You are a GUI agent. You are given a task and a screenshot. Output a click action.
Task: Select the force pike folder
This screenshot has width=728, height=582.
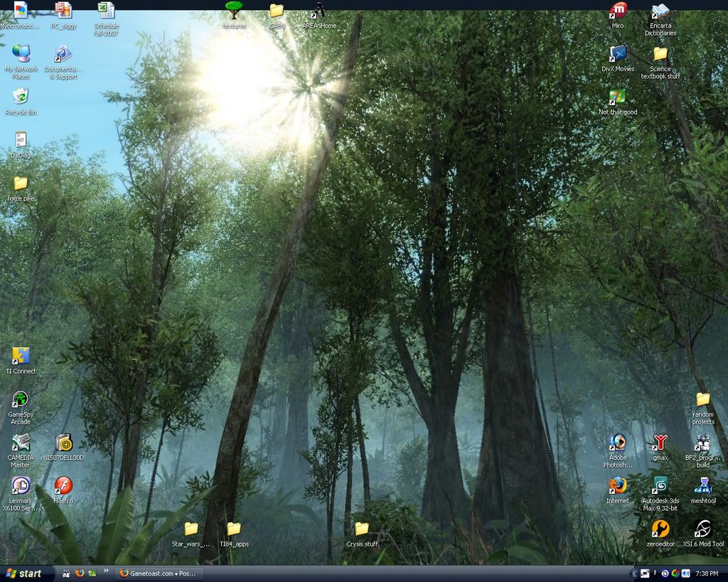[21, 188]
